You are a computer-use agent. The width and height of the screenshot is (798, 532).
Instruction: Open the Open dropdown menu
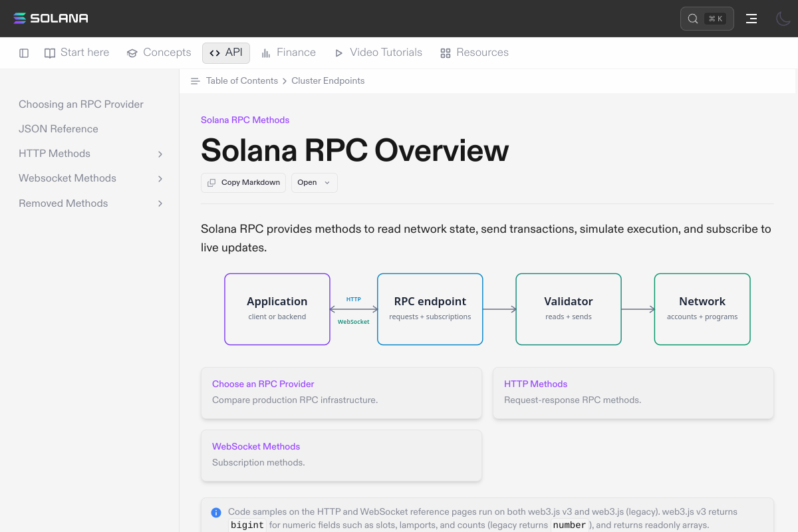pos(314,183)
